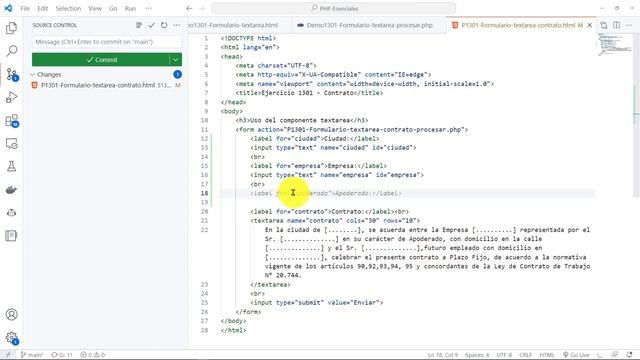Open Source Control more actions menu

[x=177, y=25]
